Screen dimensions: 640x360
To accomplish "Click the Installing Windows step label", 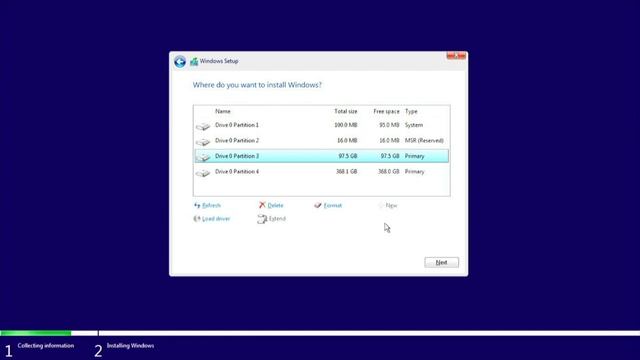I will point(131,346).
